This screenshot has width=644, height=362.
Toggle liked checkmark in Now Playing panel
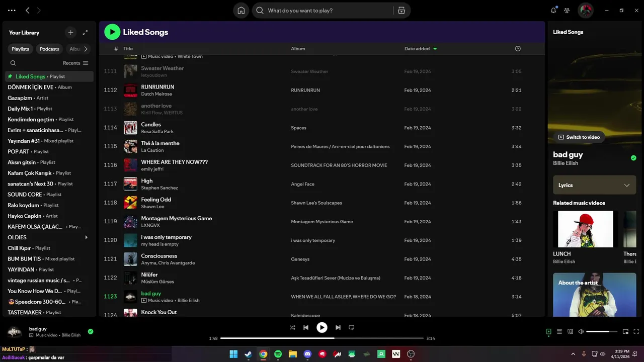pos(633,158)
